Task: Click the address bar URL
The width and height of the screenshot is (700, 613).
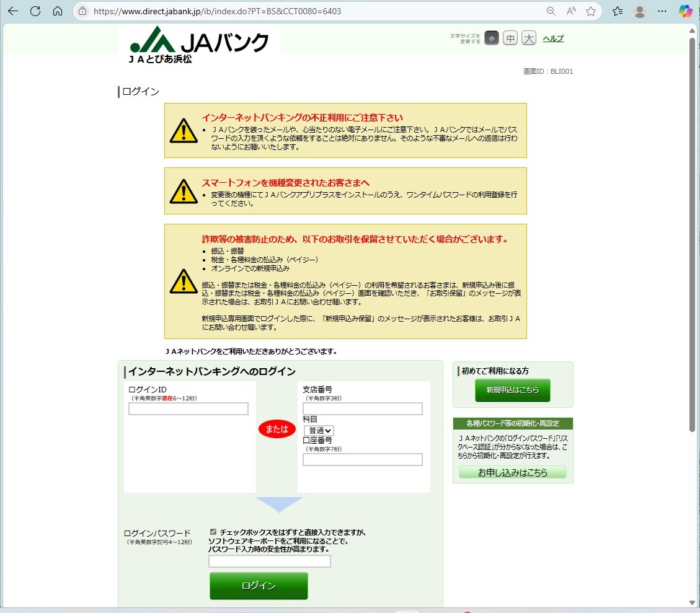Action: [218, 11]
